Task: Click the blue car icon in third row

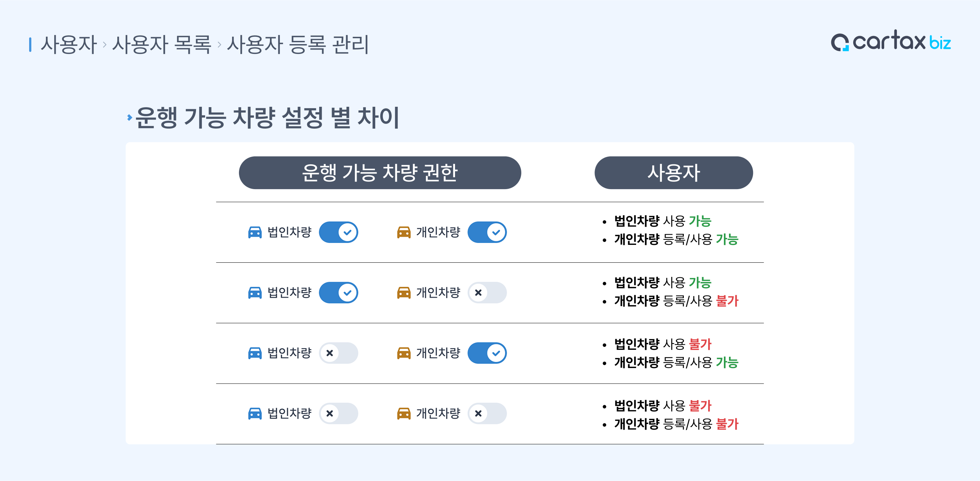Action: (x=255, y=353)
